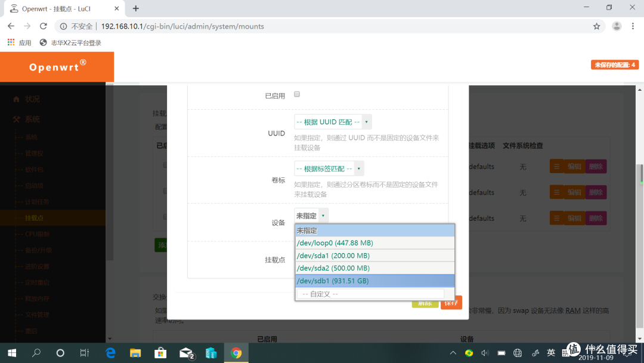
Task: Click 编辑 in first mount row
Action: 574,167
